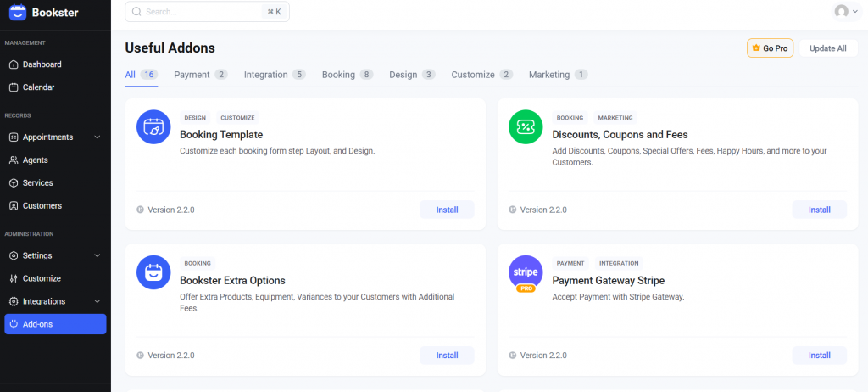The width and height of the screenshot is (868, 392).
Task: Click the Services cube icon
Action: [x=14, y=182]
